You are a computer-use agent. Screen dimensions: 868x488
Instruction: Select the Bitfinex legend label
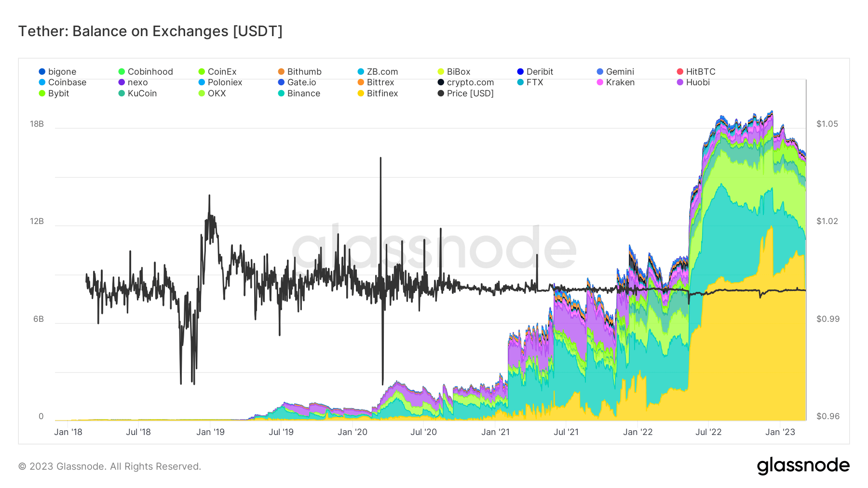(382, 93)
